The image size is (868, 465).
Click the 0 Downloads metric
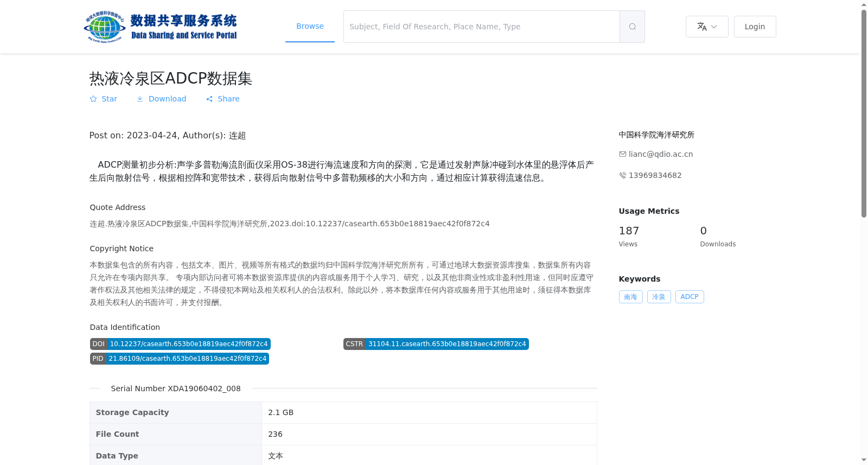point(718,237)
